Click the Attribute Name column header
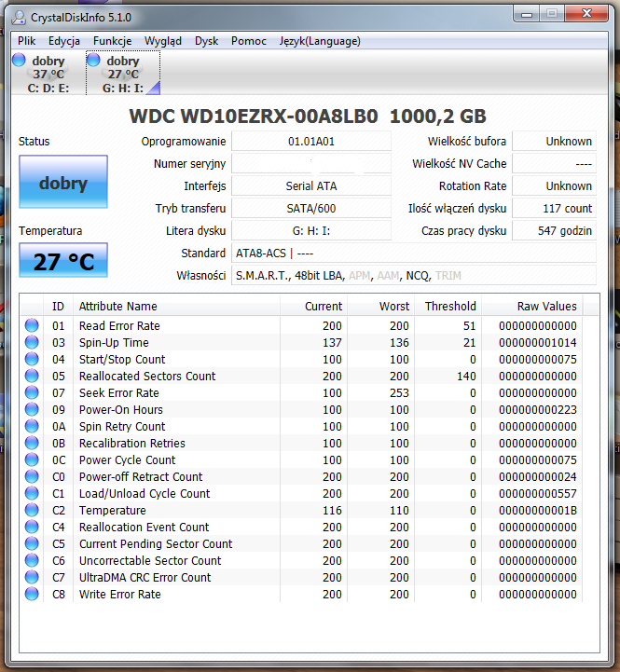Image resolution: width=620 pixels, height=672 pixels. (176, 306)
